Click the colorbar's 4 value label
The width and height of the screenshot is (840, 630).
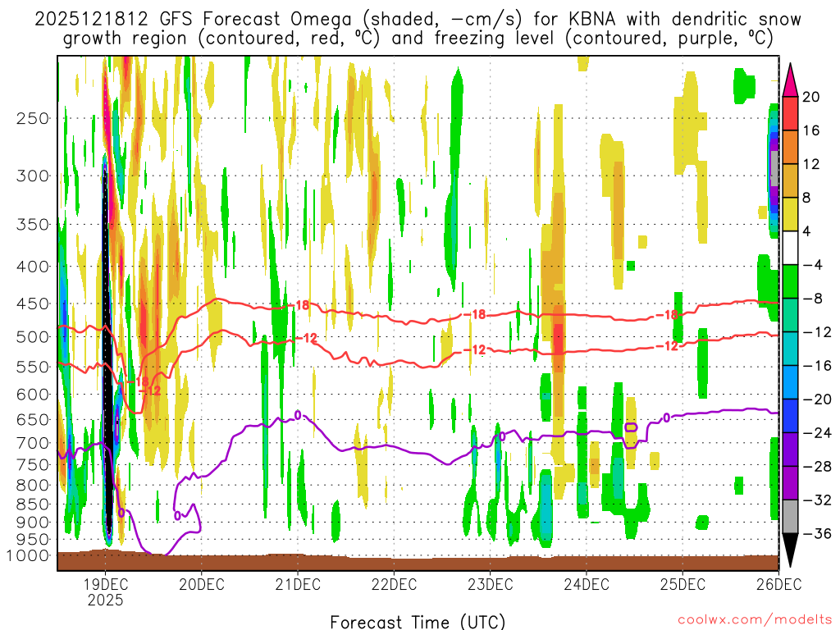click(x=807, y=231)
